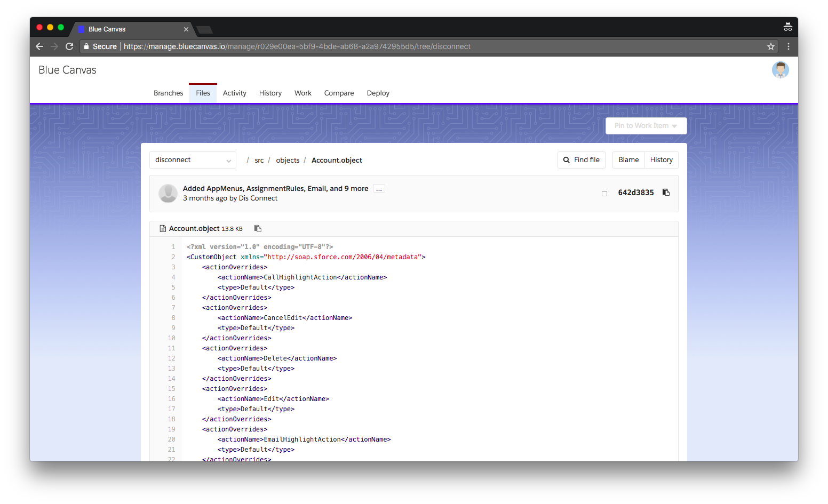Click the Blue Canvas logo text

(67, 70)
